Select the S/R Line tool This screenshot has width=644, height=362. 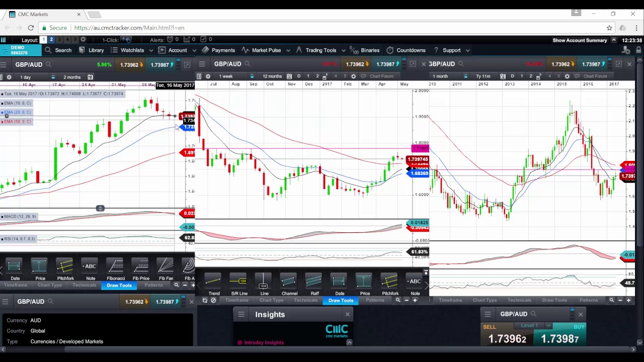(239, 285)
